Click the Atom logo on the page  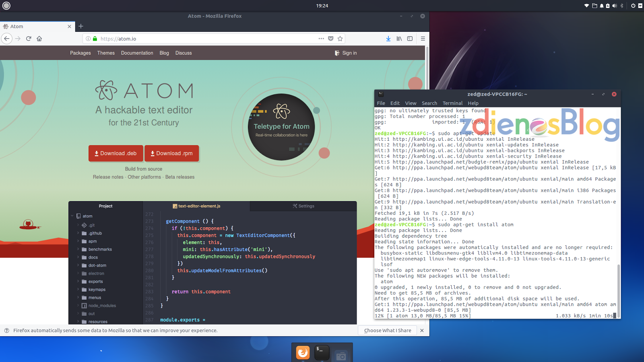[x=144, y=90]
